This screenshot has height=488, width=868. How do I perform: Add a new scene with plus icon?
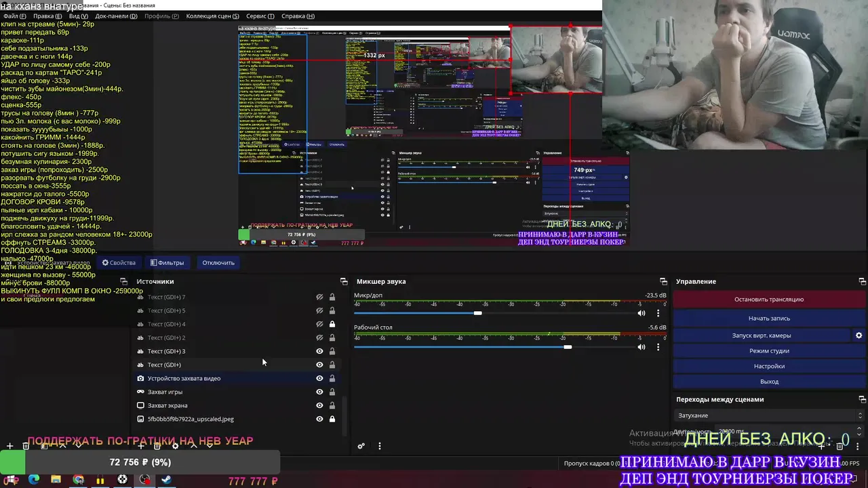[10, 445]
